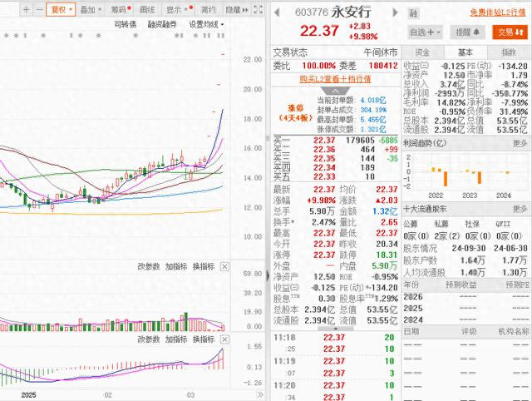The height and width of the screenshot is (401, 532).
Task: Open 自选+ watchlist dropdown
Action: click(425, 32)
